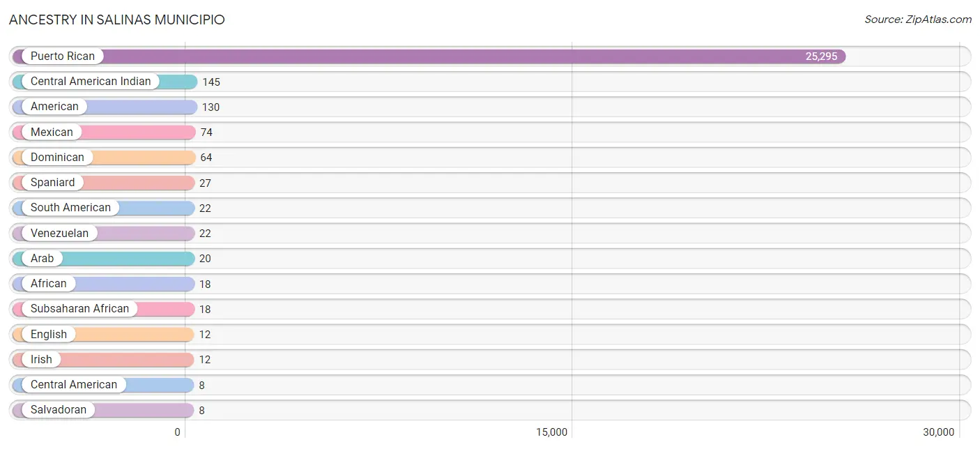Click the English ancestry label
Viewport: 980px width, 449px height.
point(49,335)
